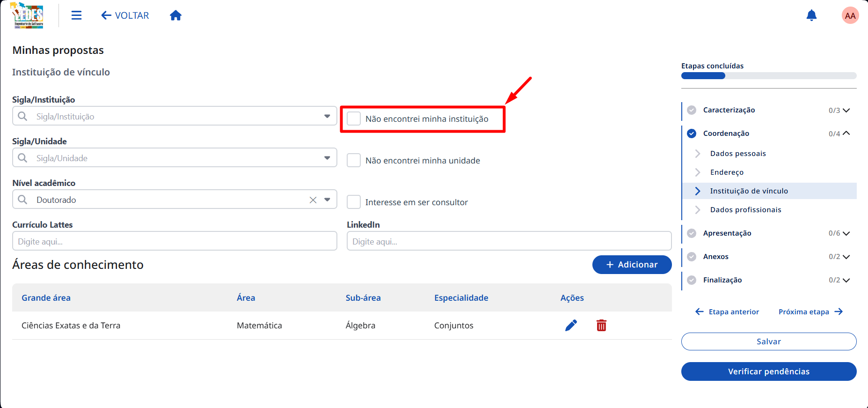Click the Sigla/Unidade search icon

click(x=22, y=158)
